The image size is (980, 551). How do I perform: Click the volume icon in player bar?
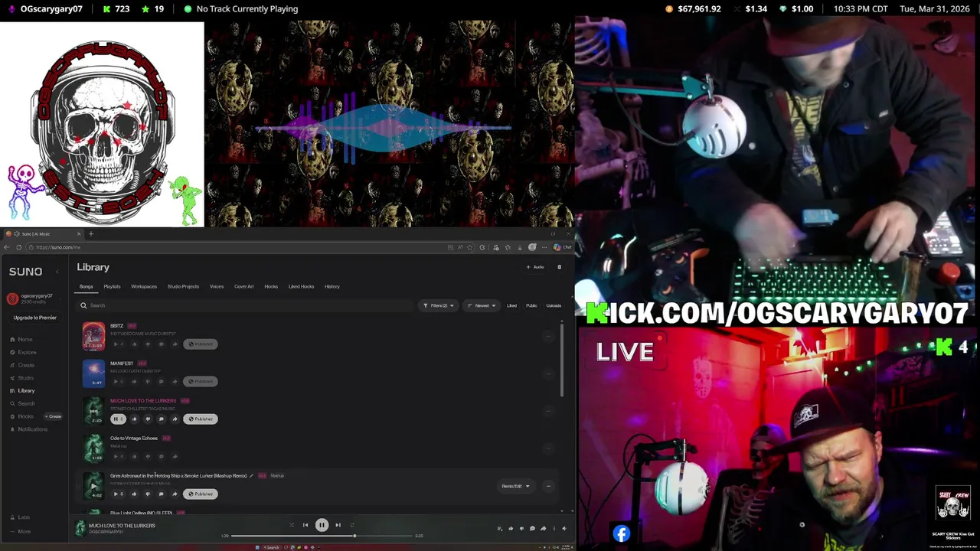click(564, 528)
